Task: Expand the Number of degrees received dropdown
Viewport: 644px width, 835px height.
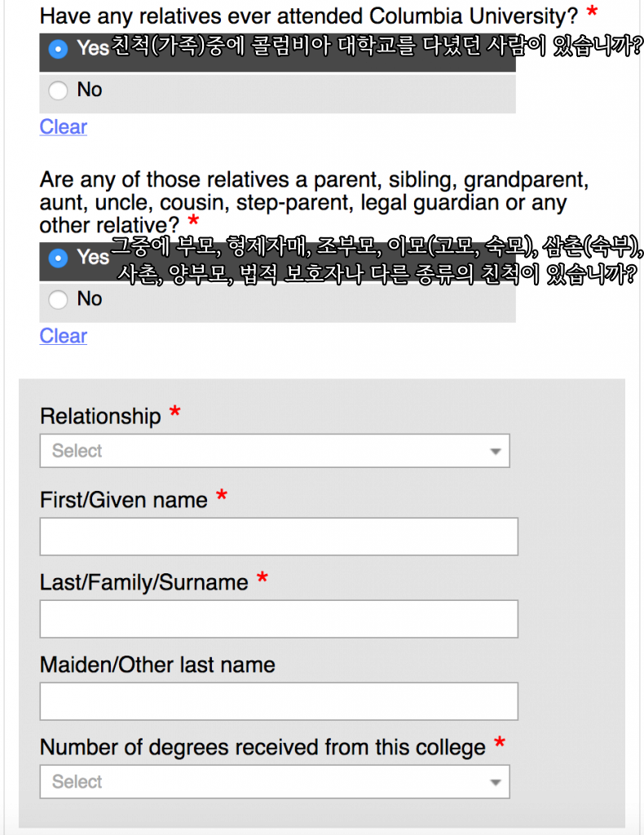Action: [275, 782]
